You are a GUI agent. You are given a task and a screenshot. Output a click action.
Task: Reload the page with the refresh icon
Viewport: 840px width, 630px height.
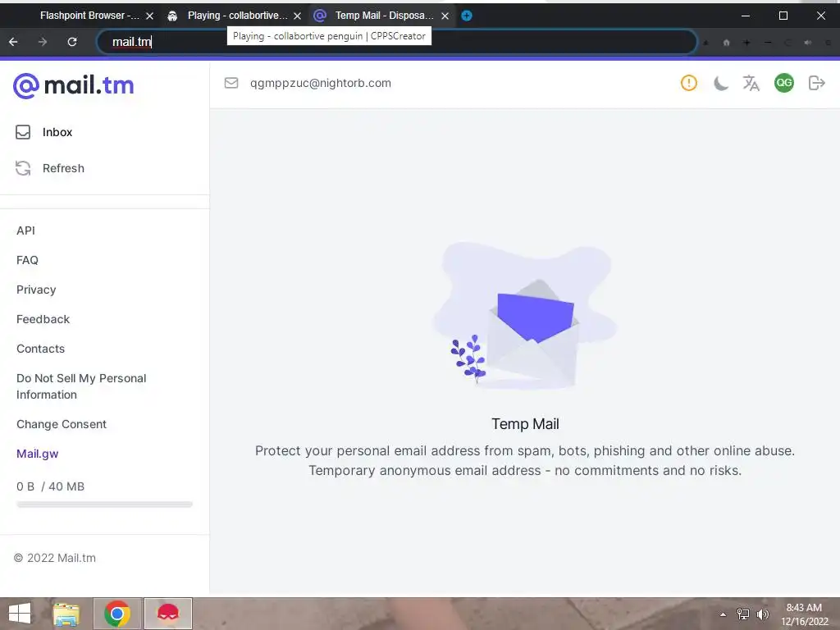coord(72,42)
